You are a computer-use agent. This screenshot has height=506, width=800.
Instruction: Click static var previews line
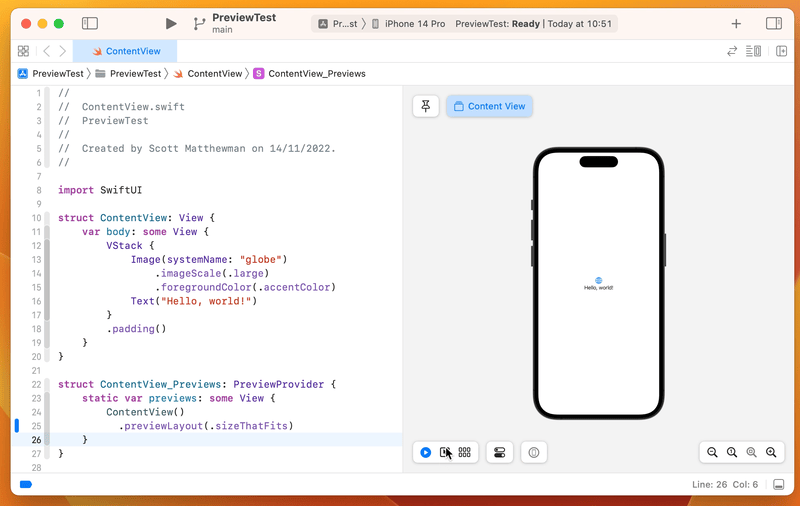pyautogui.click(x=179, y=398)
